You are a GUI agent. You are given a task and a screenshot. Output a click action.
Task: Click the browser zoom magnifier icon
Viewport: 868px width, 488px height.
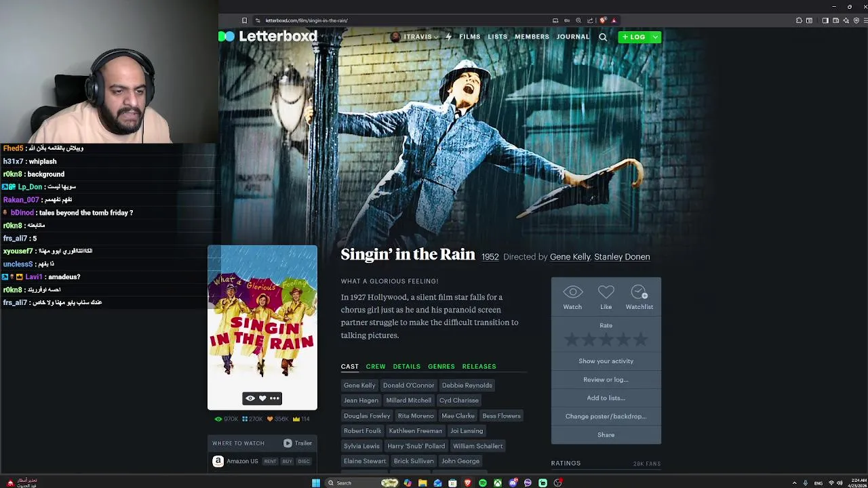coord(578,20)
